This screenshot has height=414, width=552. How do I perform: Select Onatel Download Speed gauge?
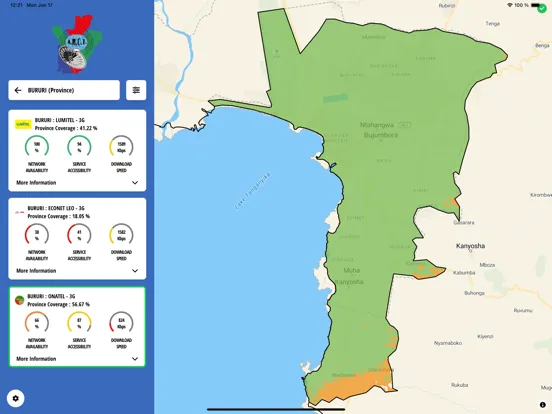[x=121, y=322]
